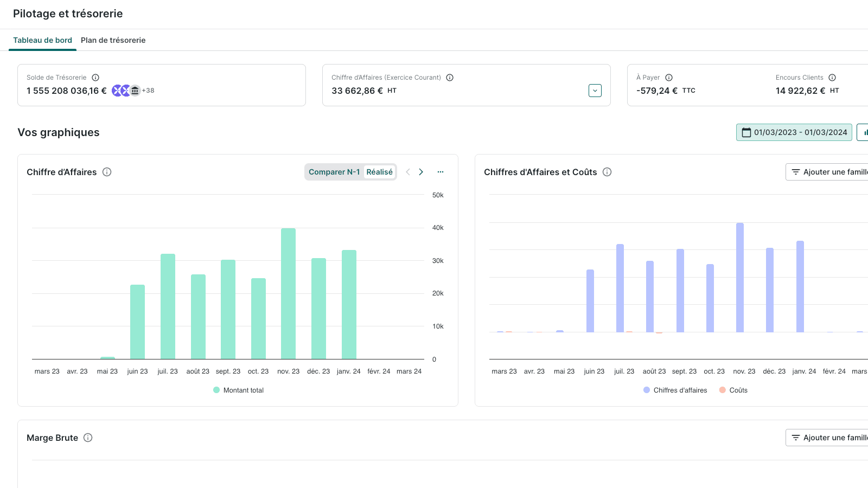Click info icon next to Chiffres d'Affaires et Coûts
868x488 pixels.
(607, 172)
